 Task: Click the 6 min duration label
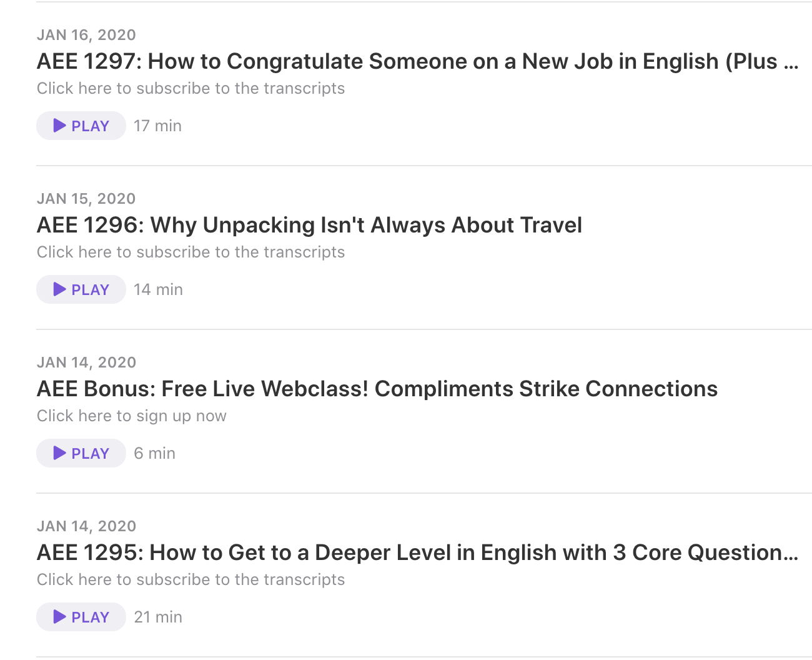click(154, 453)
